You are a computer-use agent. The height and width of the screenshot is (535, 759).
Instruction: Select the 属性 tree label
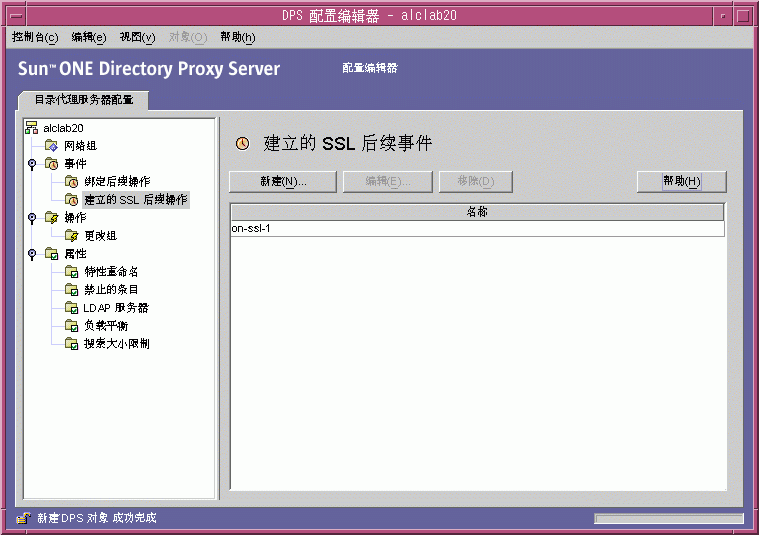75,254
